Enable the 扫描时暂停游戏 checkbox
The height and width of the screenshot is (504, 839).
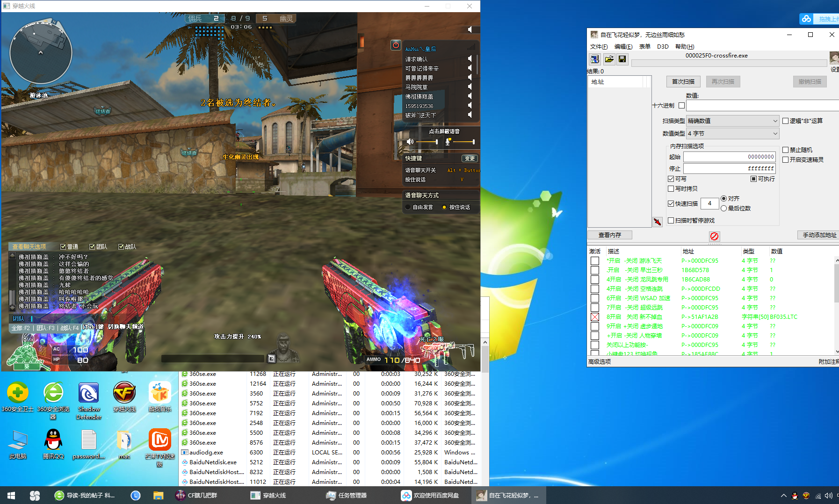point(671,220)
